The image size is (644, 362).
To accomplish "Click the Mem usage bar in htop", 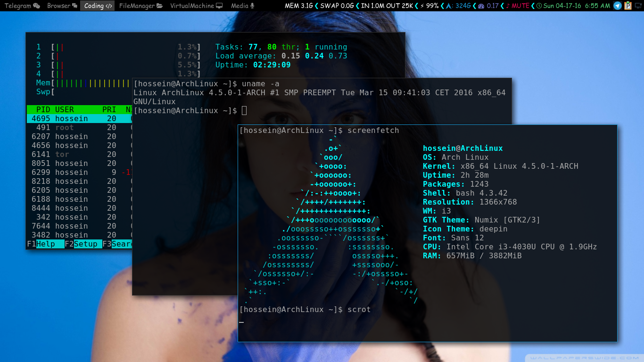I will point(84,83).
